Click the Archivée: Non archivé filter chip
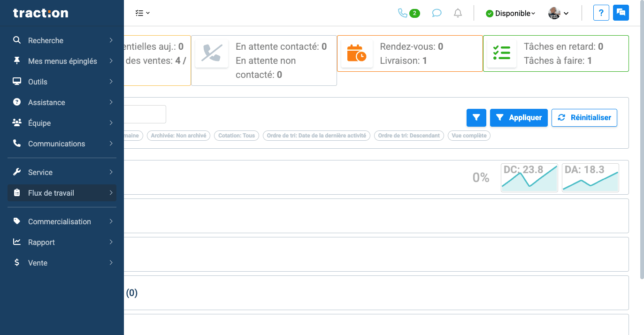 [178, 136]
